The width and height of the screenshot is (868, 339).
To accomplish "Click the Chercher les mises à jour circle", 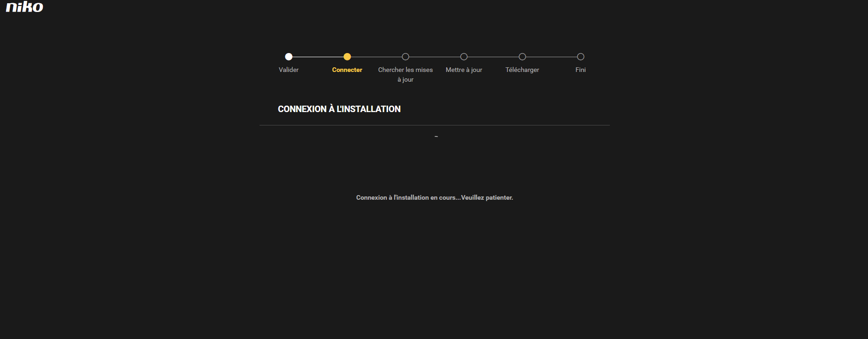I will [406, 57].
